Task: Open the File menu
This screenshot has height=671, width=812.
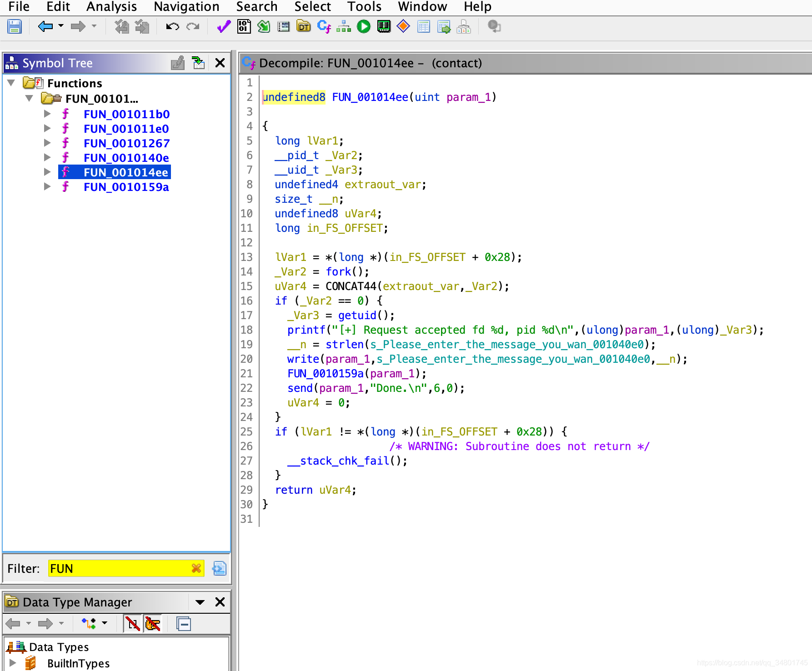Action: click(19, 6)
